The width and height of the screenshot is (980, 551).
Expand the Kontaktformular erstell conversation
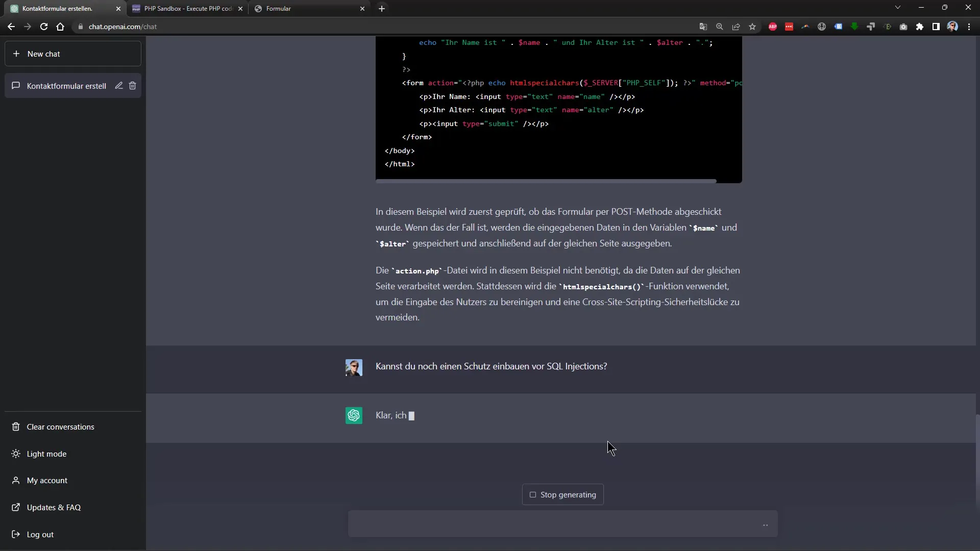[65, 85]
